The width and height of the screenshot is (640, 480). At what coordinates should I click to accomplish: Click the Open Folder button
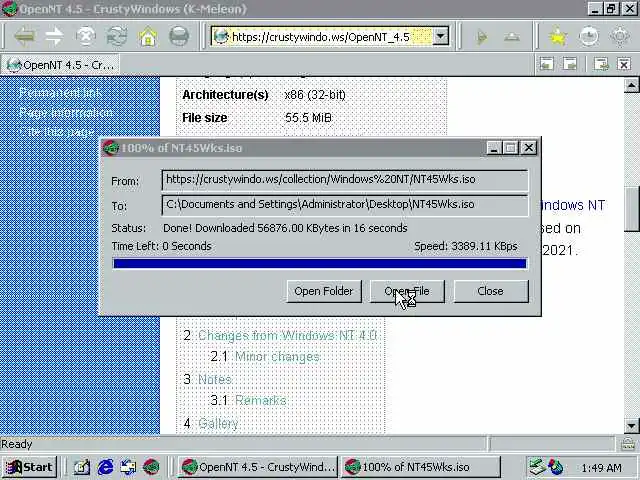[x=324, y=291]
